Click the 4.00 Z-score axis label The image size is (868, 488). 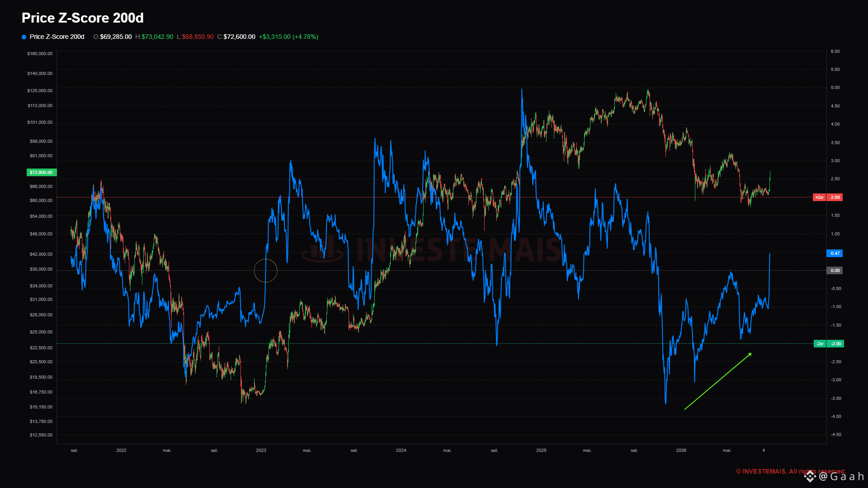pos(835,124)
